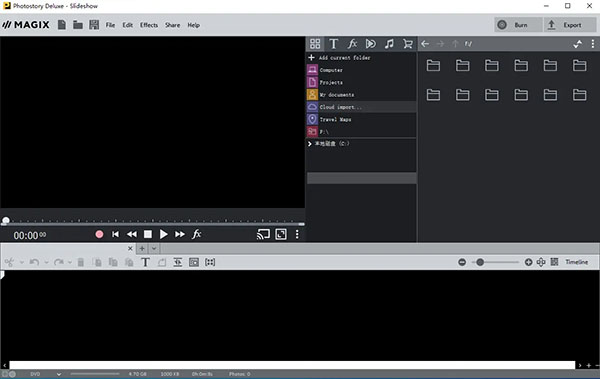Click the red Record button

coord(99,234)
